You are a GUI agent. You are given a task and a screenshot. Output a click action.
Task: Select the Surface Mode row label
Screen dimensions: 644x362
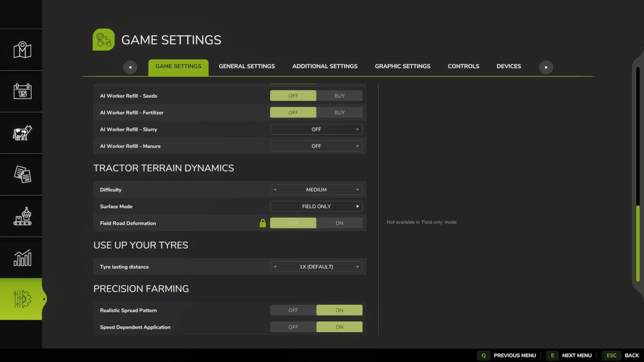[x=116, y=207]
